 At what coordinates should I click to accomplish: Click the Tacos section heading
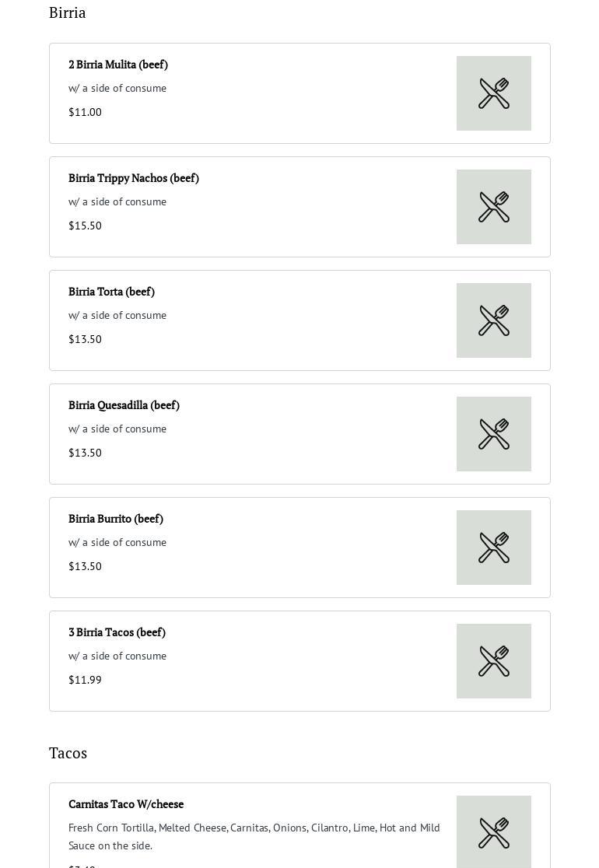tap(68, 753)
